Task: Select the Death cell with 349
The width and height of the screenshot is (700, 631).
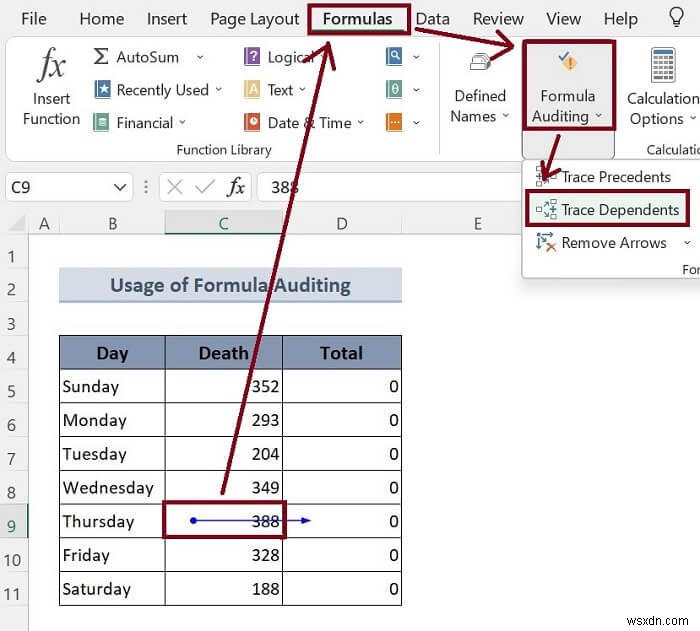Action: coord(224,487)
